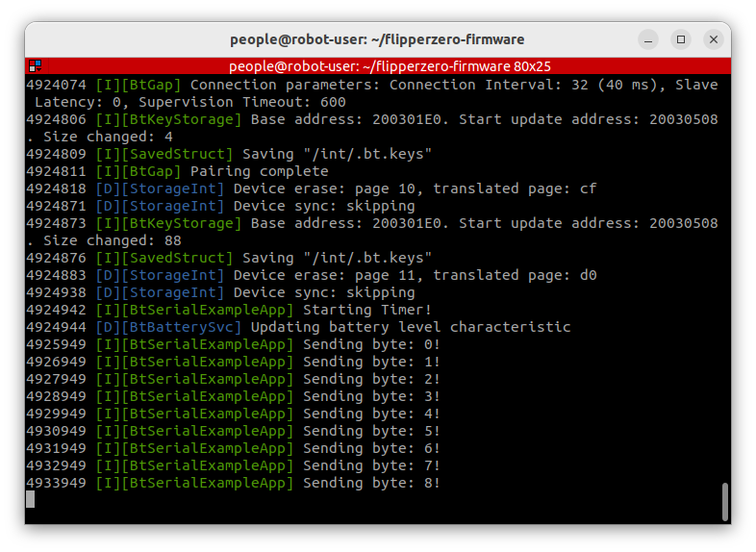Screen dimensions: 756x552
Task: Click the 'Sending byte: 1!' line
Action: pos(233,362)
